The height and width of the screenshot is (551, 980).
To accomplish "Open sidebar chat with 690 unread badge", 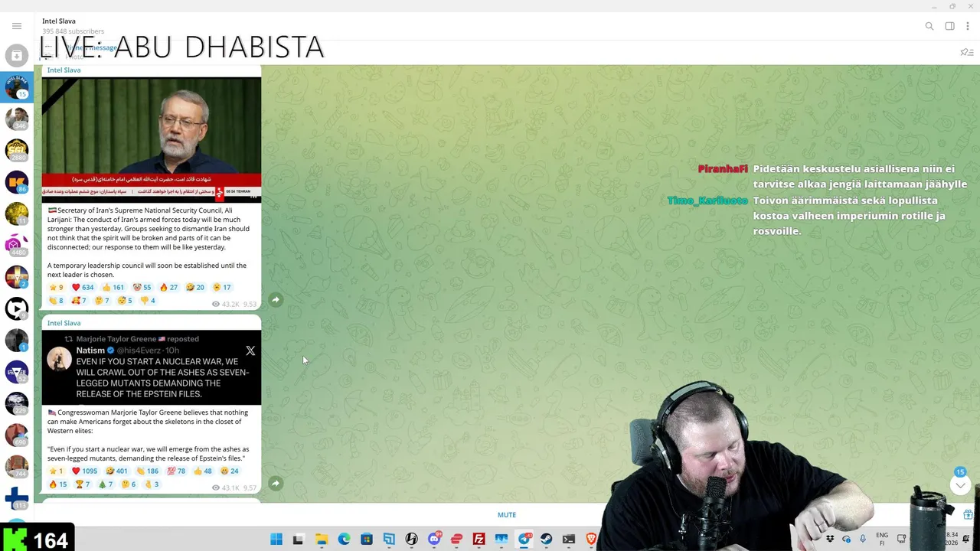I will click(x=17, y=435).
